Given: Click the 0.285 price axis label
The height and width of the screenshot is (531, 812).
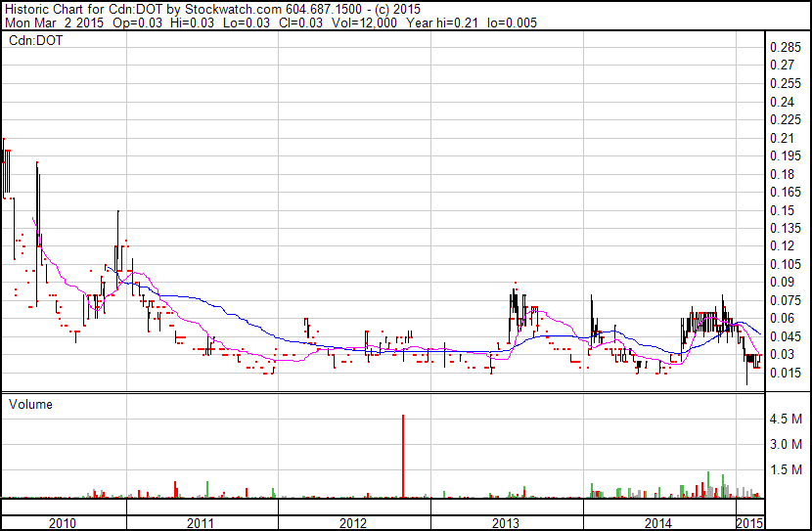Looking at the screenshot, I should click(x=786, y=48).
